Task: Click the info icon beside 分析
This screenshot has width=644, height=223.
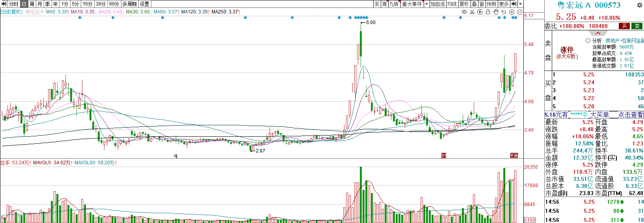Action: click(x=588, y=41)
